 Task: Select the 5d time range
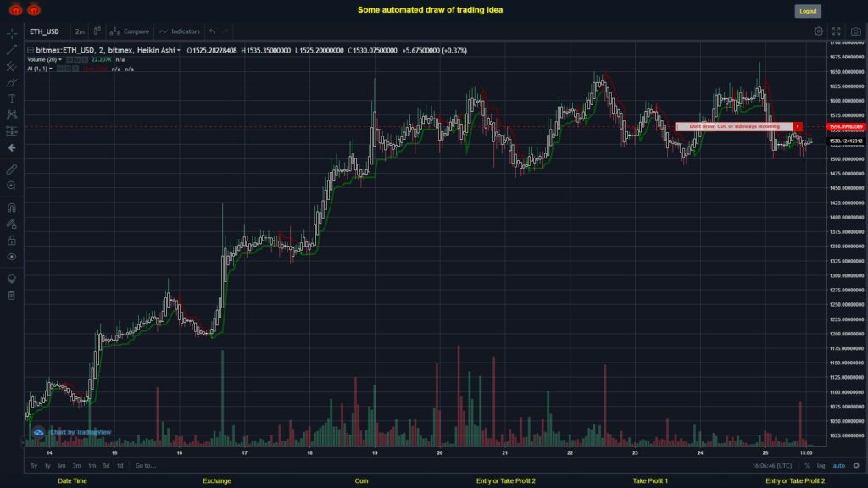[x=106, y=466]
